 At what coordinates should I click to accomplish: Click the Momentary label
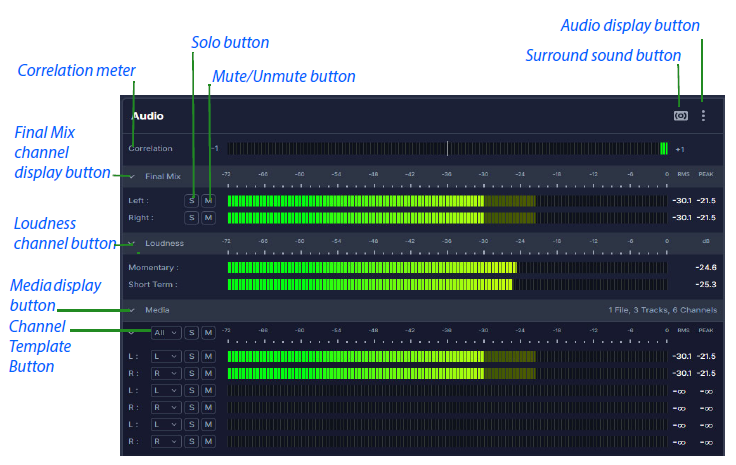[x=153, y=267]
